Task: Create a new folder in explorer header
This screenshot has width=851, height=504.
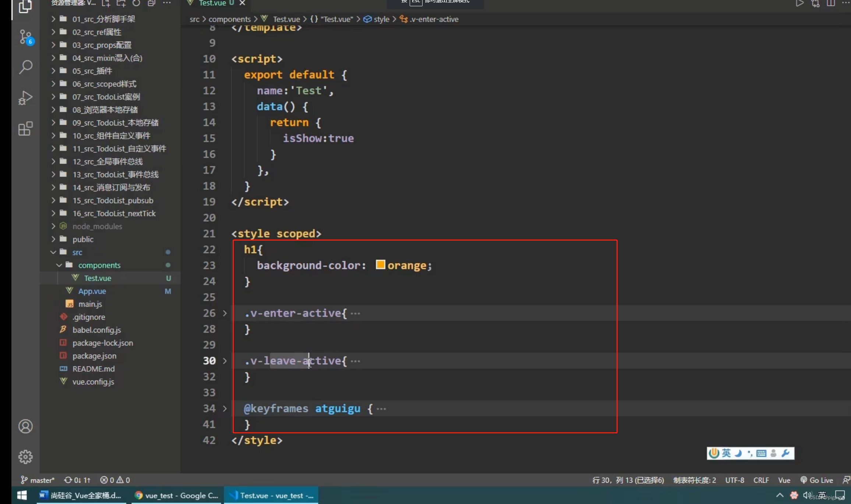Action: point(121,3)
